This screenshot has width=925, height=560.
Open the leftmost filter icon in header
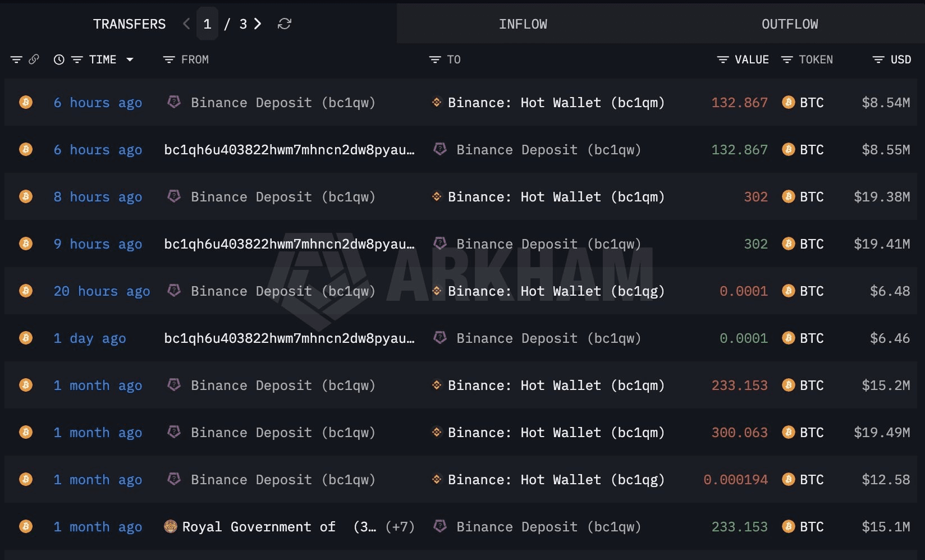point(16,59)
